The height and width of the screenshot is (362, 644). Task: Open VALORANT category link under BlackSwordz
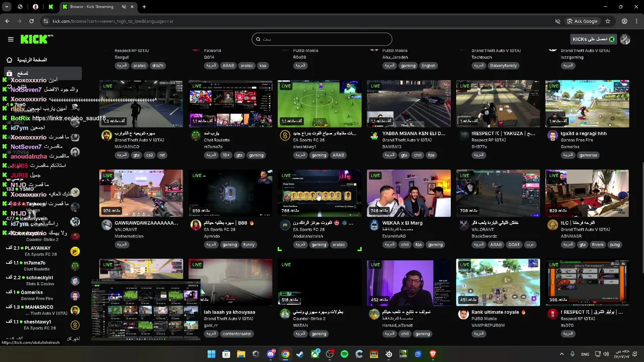[x=482, y=229]
